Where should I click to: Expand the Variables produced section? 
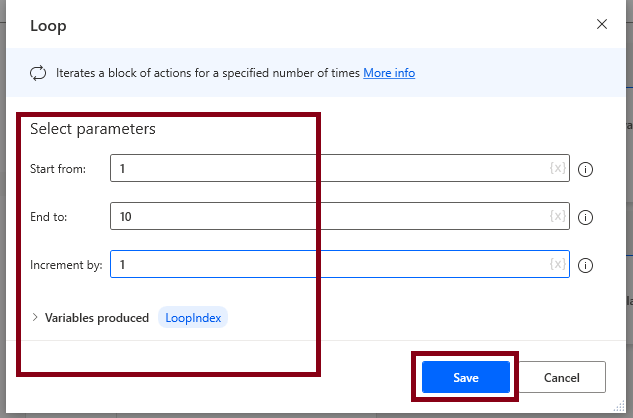(35, 318)
